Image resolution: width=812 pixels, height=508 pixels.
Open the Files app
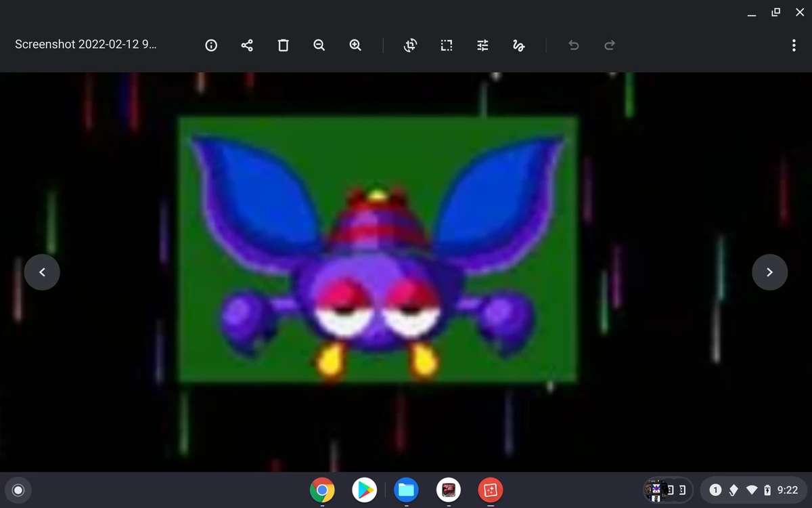[406, 490]
